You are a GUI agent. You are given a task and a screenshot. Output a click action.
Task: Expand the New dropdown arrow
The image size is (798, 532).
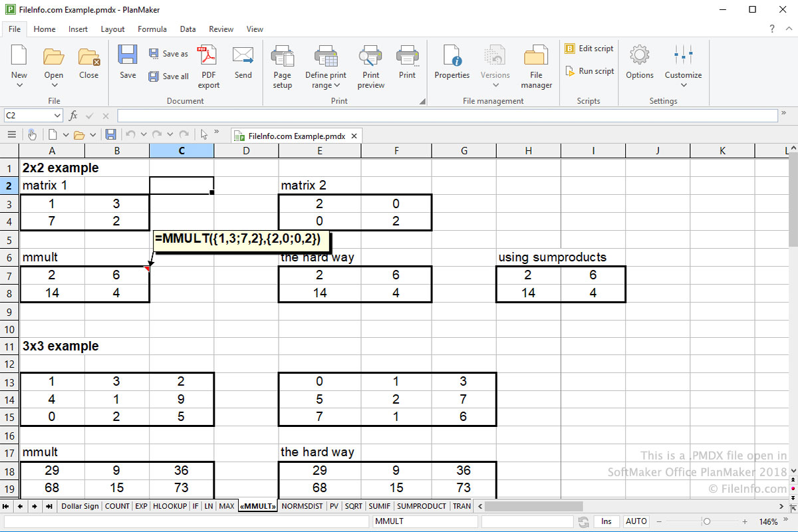19,85
